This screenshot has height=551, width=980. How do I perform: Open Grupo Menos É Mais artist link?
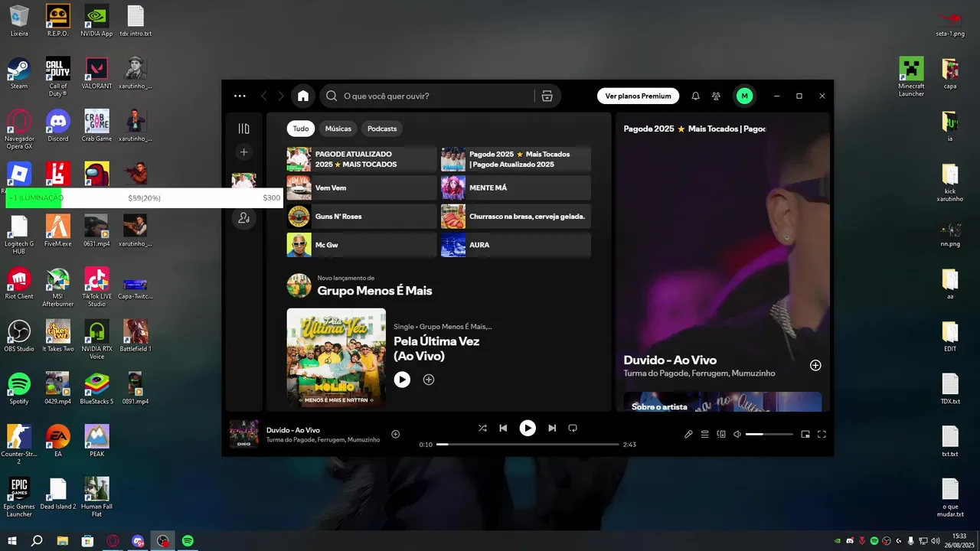[x=374, y=291]
